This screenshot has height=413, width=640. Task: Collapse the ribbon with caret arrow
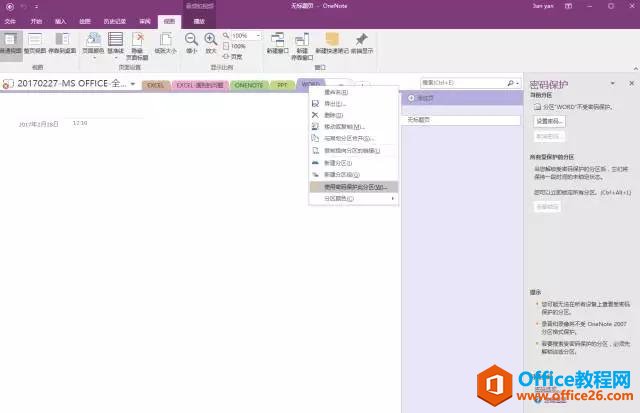(636, 69)
